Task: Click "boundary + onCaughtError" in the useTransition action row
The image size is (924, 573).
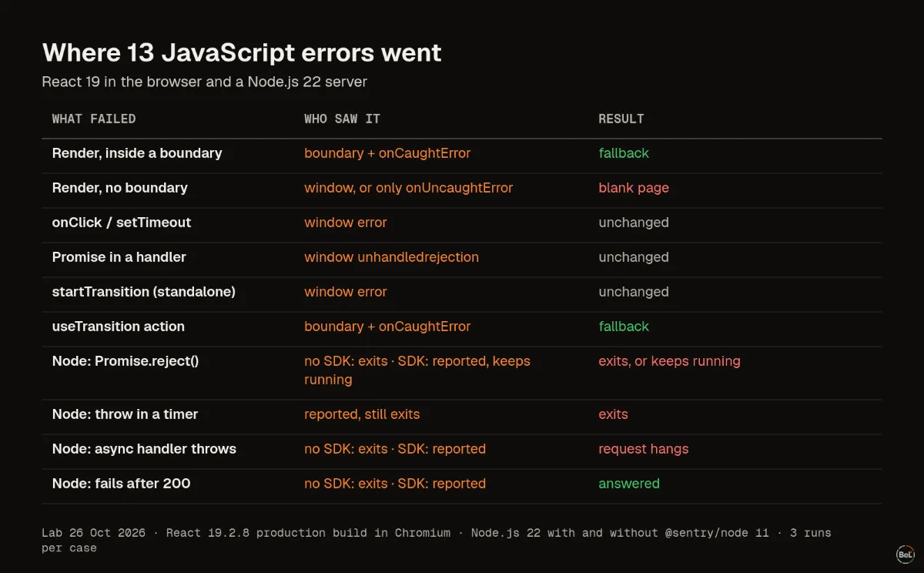Action: coord(387,327)
